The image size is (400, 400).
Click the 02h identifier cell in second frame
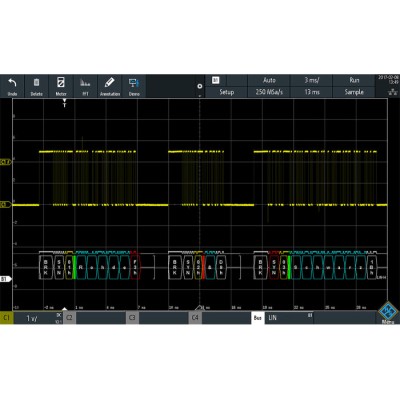click(x=198, y=267)
